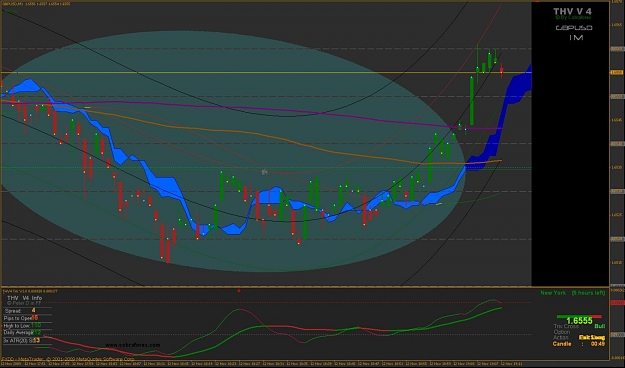Click the MetaQuotes Software Corp copyright text
625x368 pixels.
tap(68, 359)
